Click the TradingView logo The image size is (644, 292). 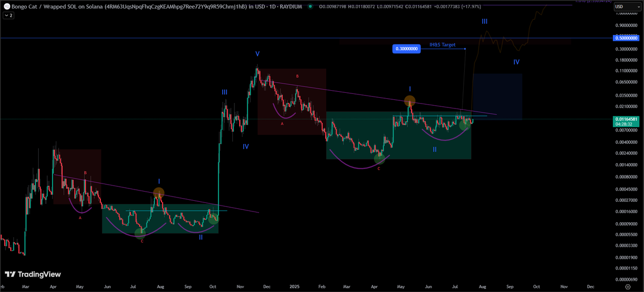pyautogui.click(x=33, y=274)
